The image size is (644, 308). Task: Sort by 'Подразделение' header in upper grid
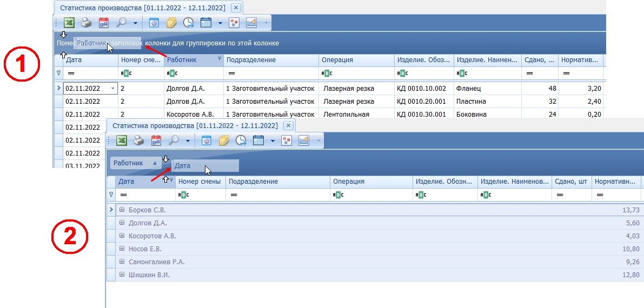pyautogui.click(x=271, y=60)
